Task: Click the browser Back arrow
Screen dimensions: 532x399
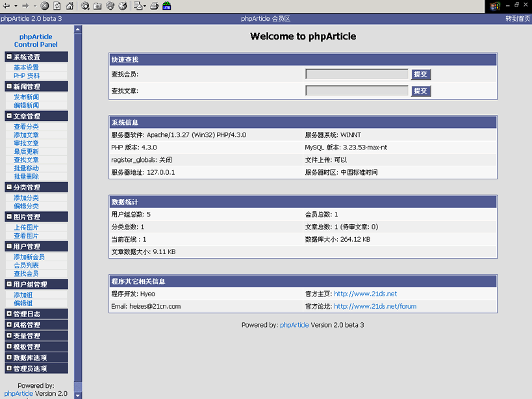Action: tap(6, 6)
